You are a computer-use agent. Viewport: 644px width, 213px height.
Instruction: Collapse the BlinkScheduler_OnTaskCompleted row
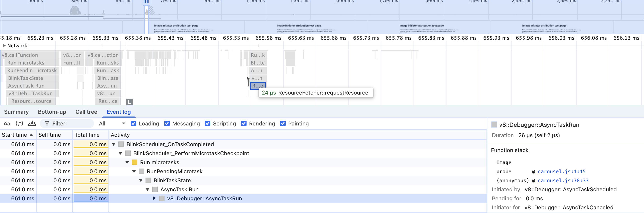[113, 144]
